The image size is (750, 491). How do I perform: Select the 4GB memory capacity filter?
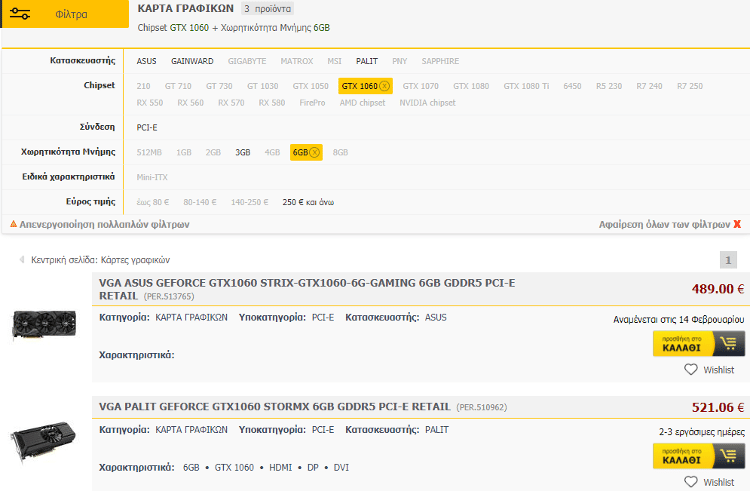coord(272,153)
